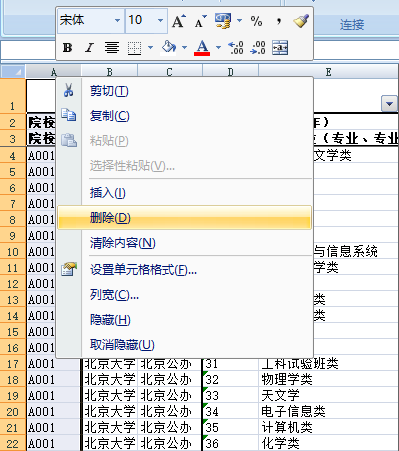Select column A header
The image size is (399, 451).
click(53, 71)
